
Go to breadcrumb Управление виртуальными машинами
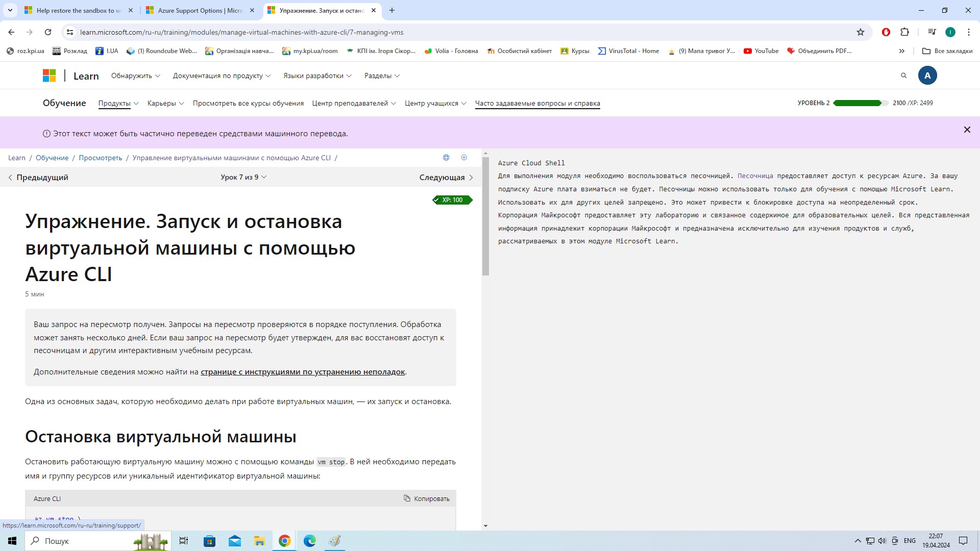tap(231, 158)
